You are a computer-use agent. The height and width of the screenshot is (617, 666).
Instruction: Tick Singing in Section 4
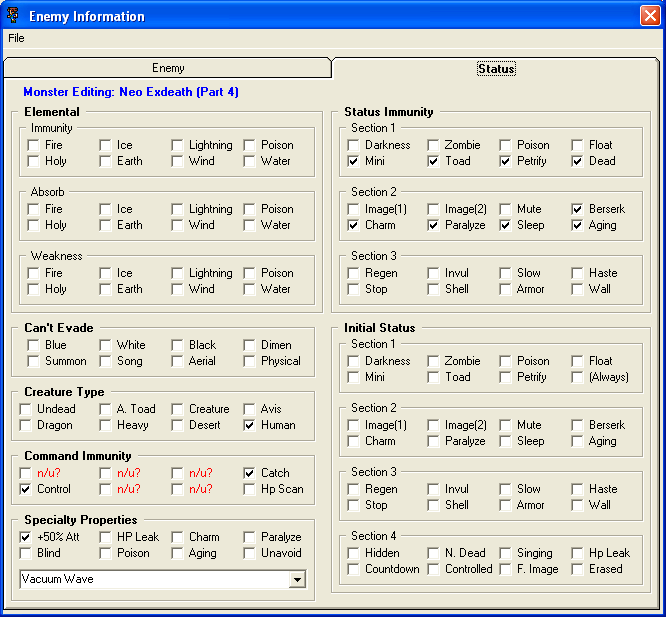[x=505, y=553]
